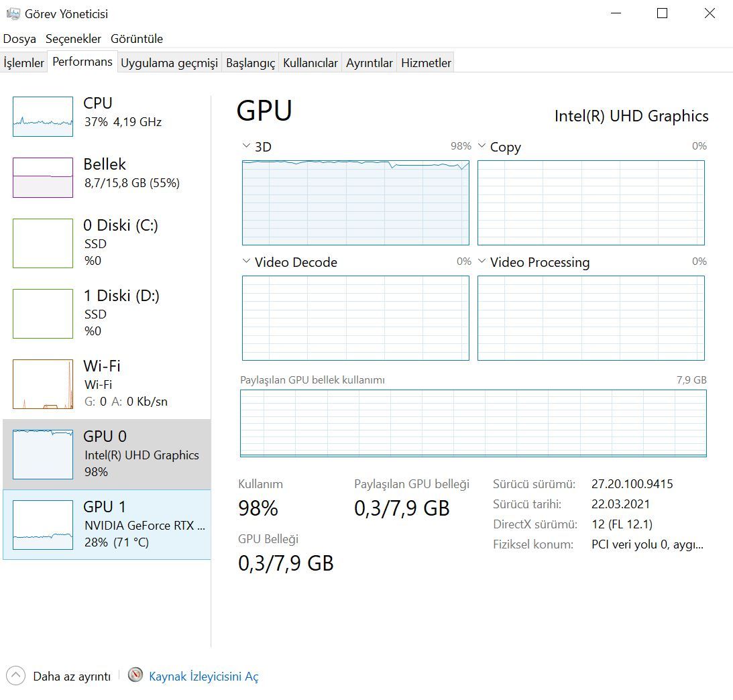733x700 pixels.
Task: Click the Task Manager icon in title bar
Action: pyautogui.click(x=13, y=13)
